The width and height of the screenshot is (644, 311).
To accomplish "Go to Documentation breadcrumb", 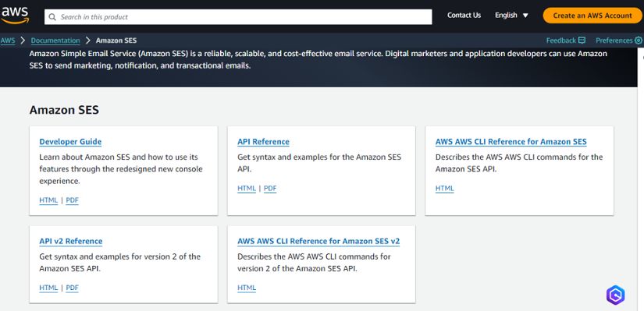I will tap(55, 41).
